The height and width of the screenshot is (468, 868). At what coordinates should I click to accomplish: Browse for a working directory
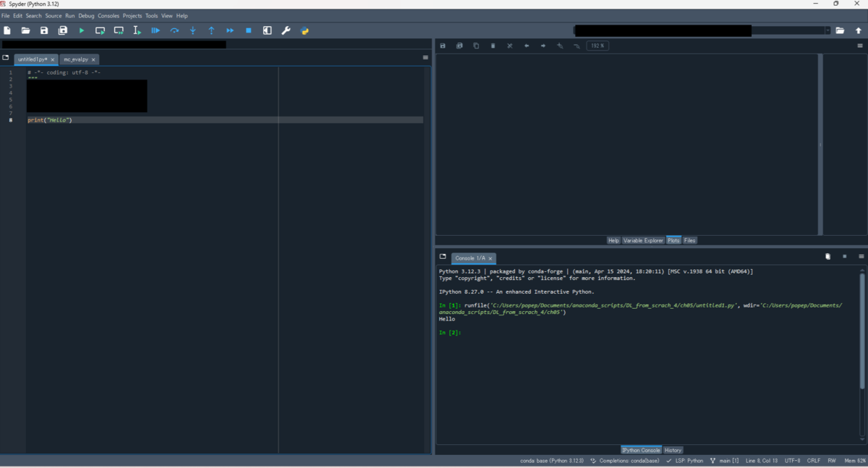pos(840,30)
